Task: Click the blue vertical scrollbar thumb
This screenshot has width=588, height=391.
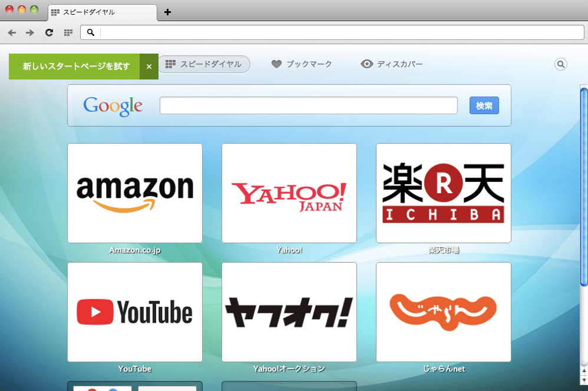Action: coord(584,187)
